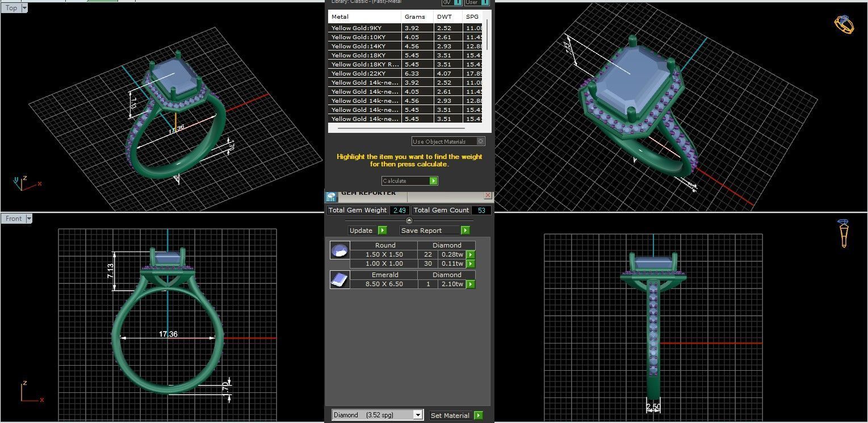The width and height of the screenshot is (868, 423).
Task: Click the 1.00 X 1.00 gem size cell
Action: pos(384,264)
